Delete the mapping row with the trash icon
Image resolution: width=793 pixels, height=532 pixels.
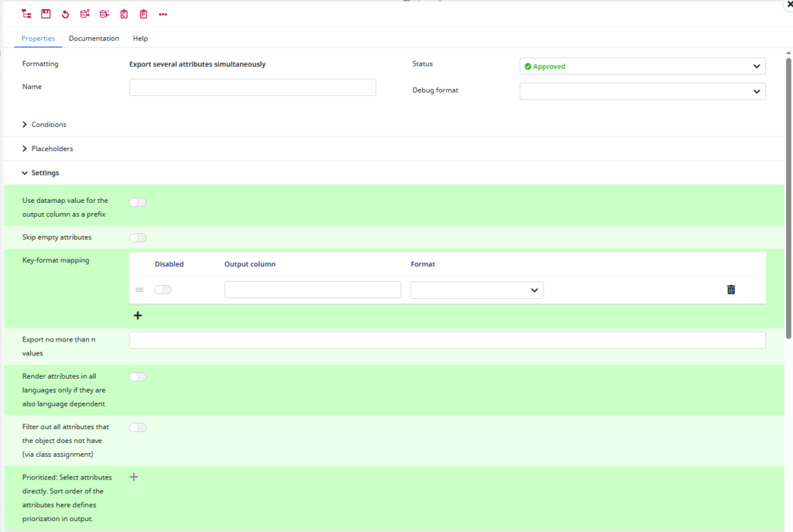click(730, 289)
